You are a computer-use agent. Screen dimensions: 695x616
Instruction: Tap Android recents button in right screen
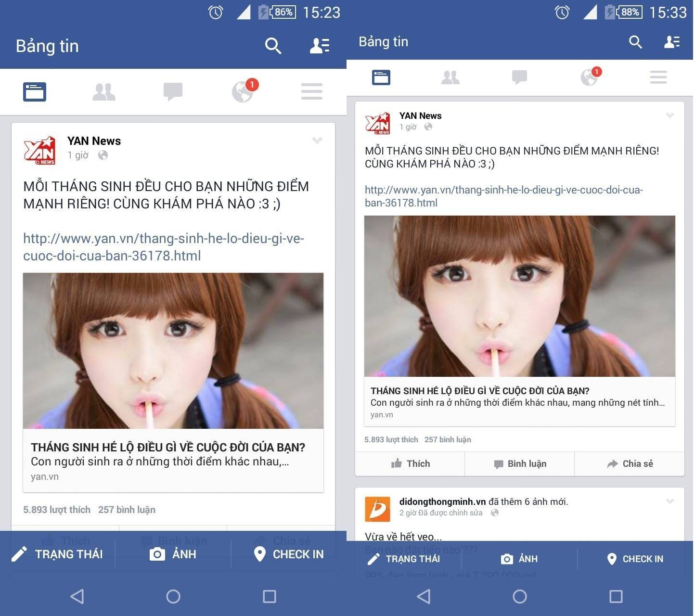point(616,597)
